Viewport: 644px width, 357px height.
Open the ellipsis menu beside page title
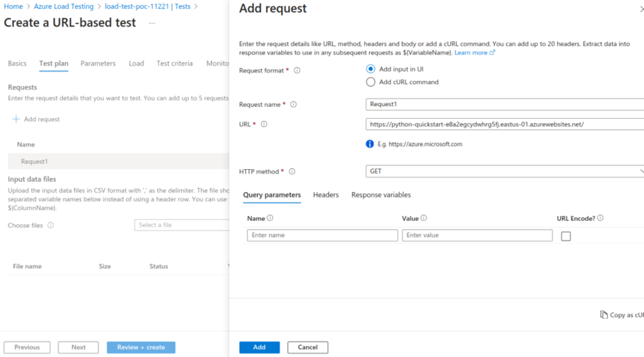tap(152, 23)
